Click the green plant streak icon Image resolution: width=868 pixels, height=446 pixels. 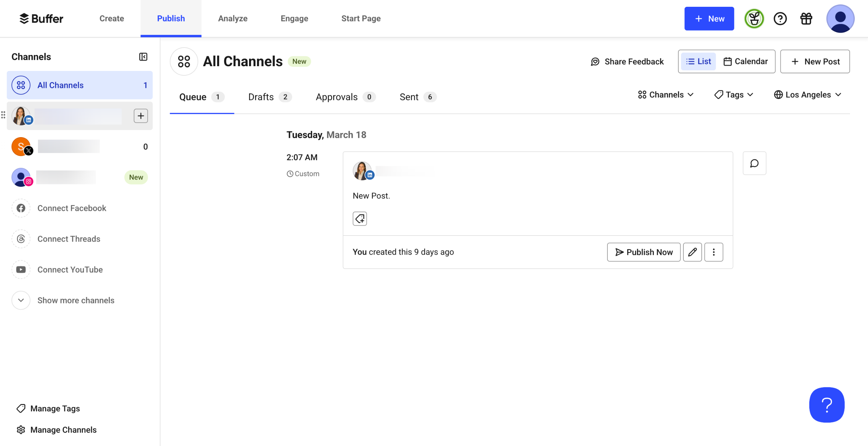click(x=754, y=19)
